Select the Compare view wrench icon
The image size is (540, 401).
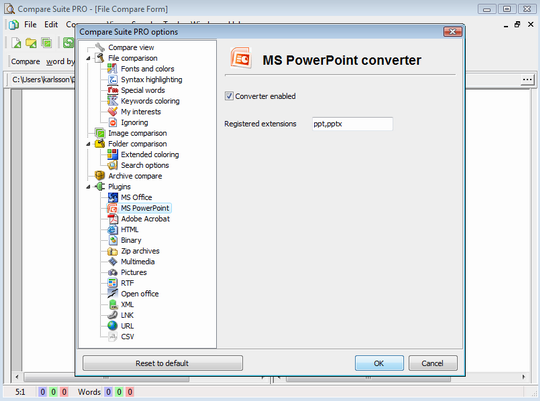point(100,47)
